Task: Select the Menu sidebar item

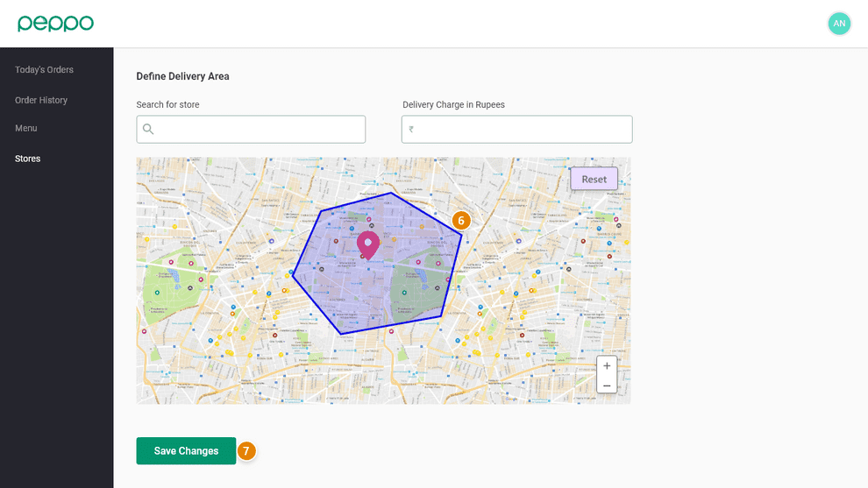Action: tap(26, 129)
